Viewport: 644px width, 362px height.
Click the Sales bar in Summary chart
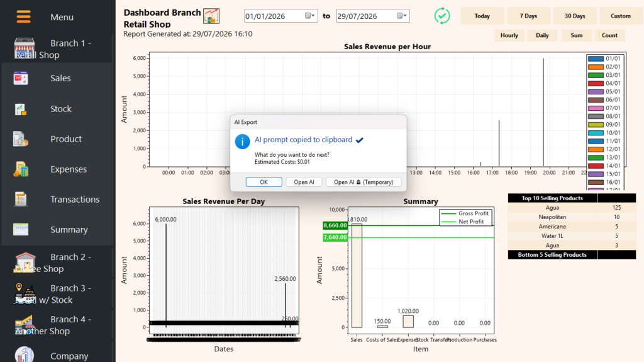[x=357, y=276]
